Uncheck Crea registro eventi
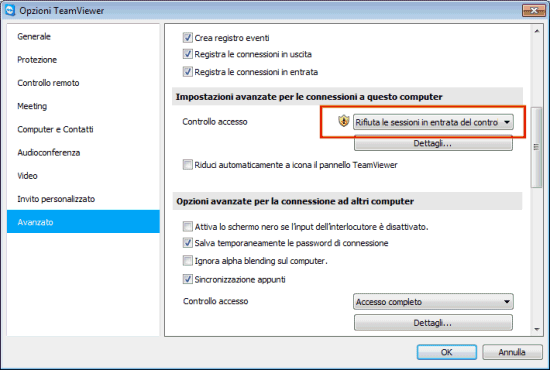Viewport: 550px width, 370px height. point(188,38)
